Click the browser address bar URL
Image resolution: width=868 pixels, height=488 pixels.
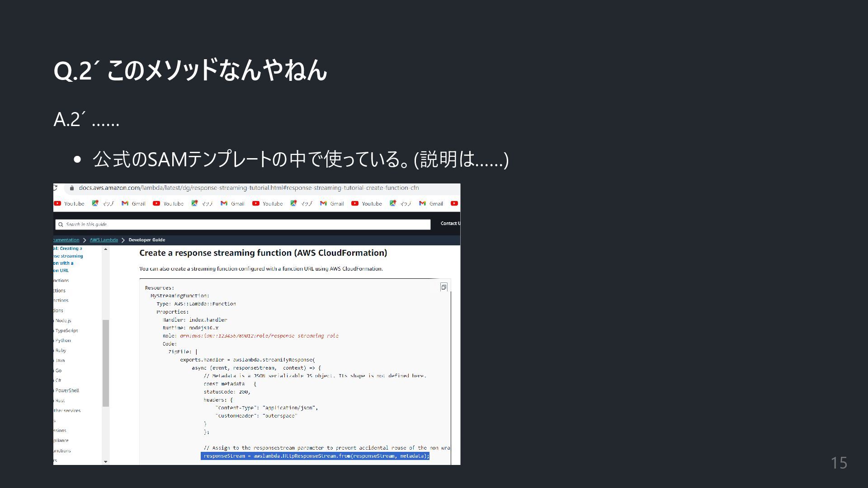point(249,188)
